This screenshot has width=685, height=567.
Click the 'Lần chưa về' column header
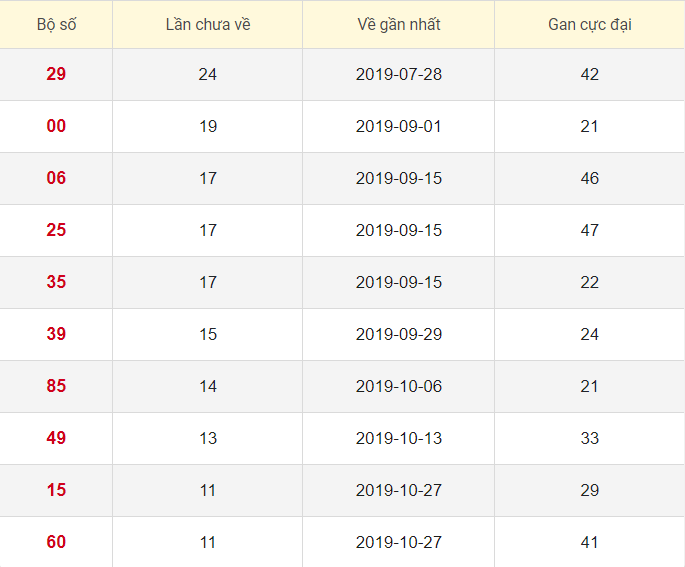click(x=208, y=24)
